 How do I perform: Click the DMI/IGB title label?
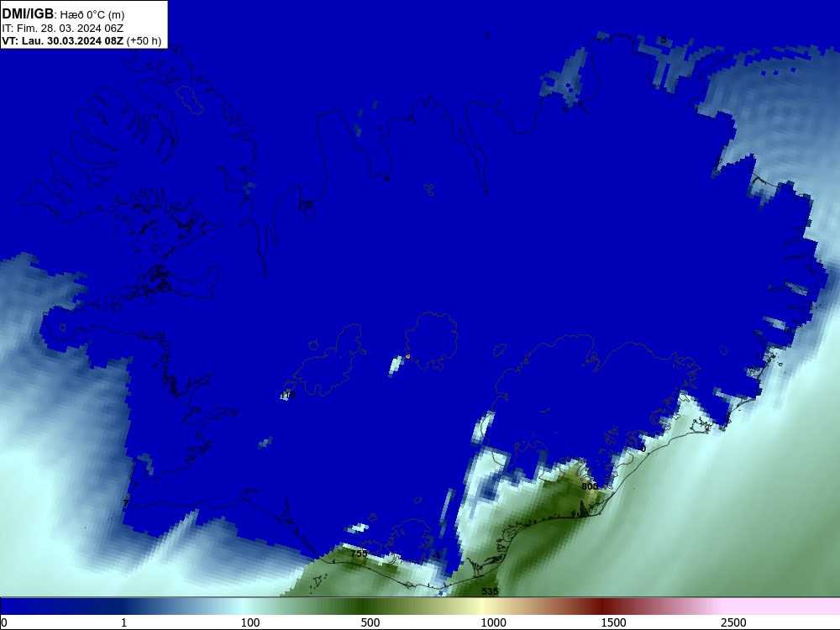[28, 14]
